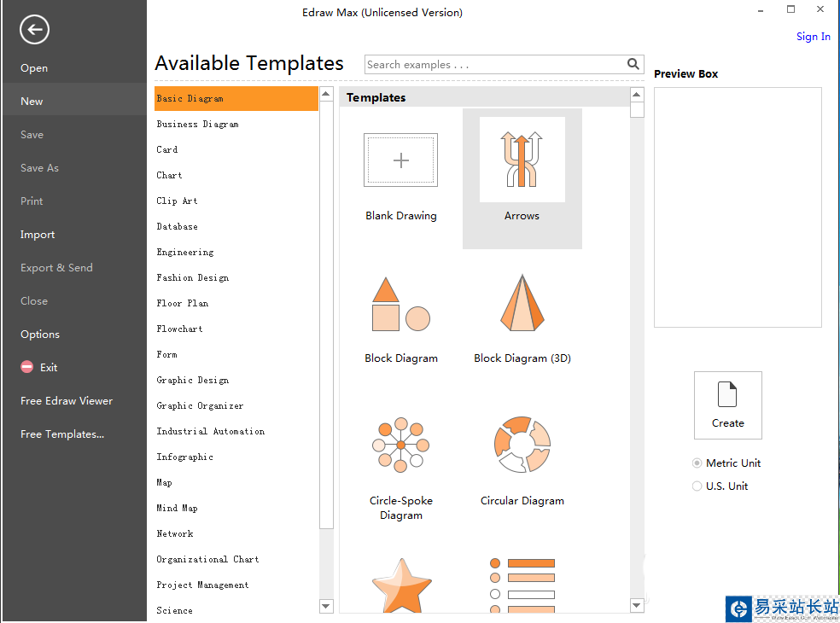Click the Templates panel scrollbar thumb
This screenshot has height=623, width=840.
[x=637, y=110]
